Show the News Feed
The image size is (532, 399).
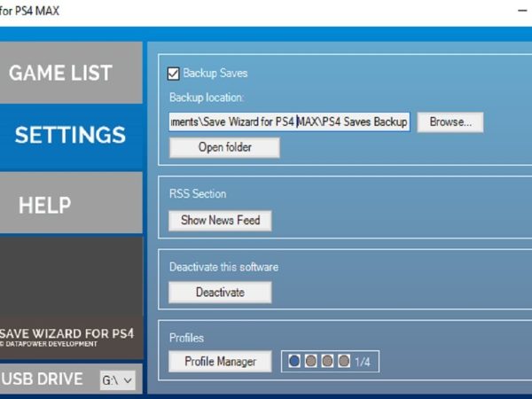pyautogui.click(x=220, y=221)
